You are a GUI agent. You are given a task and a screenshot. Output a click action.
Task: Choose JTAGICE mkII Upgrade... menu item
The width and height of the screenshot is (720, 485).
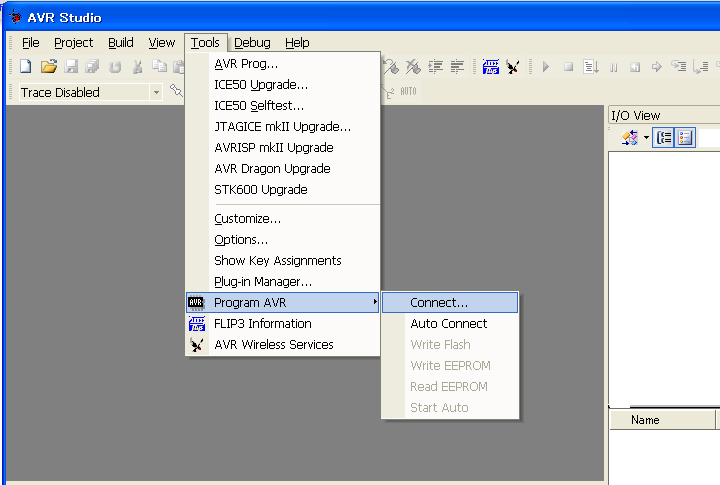pyautogui.click(x=283, y=127)
